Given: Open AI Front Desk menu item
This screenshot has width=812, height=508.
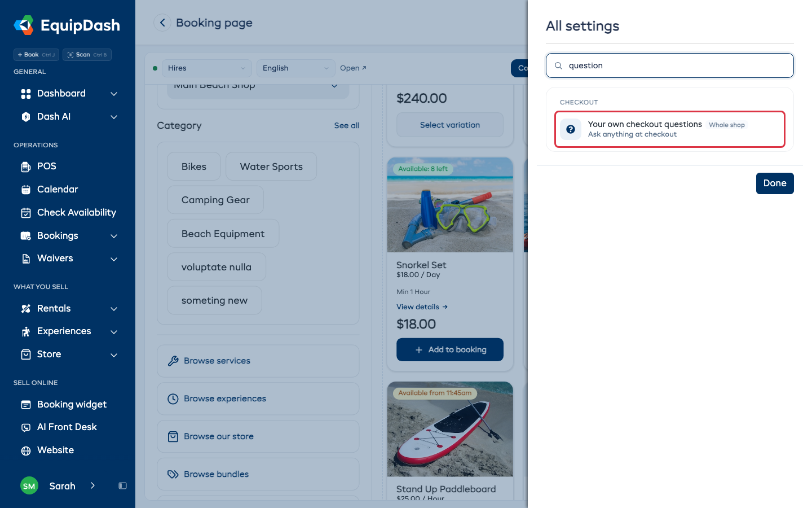Looking at the screenshot, I should point(68,427).
